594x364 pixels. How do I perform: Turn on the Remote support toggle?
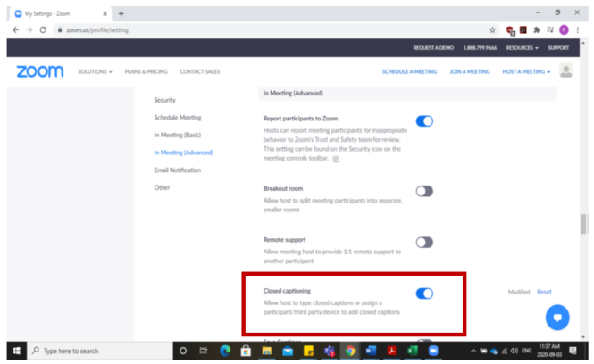[424, 242]
